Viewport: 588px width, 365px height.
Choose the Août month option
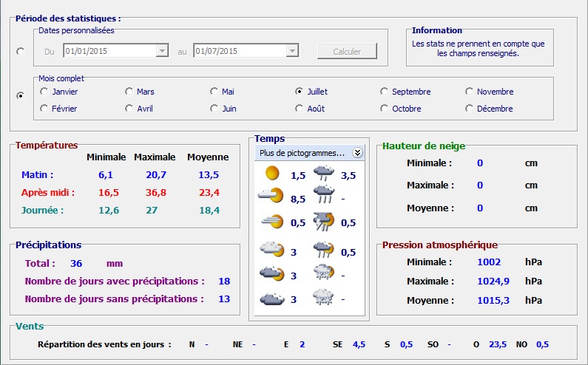310,109
